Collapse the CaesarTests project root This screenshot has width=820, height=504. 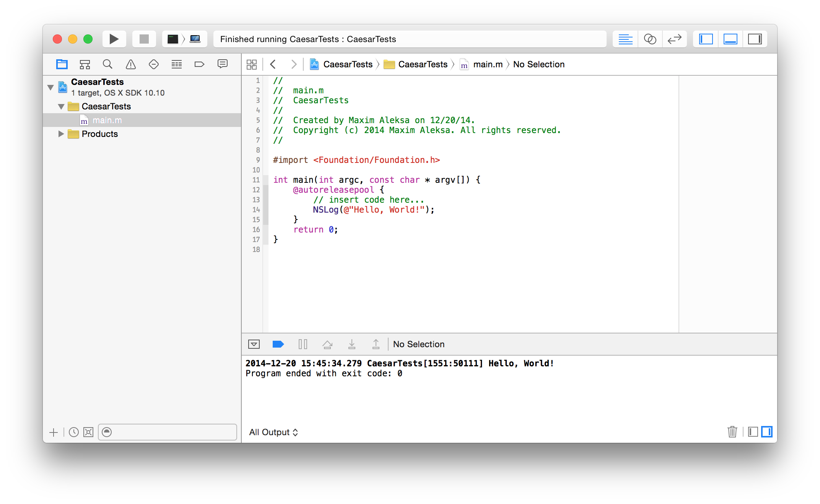50,87
